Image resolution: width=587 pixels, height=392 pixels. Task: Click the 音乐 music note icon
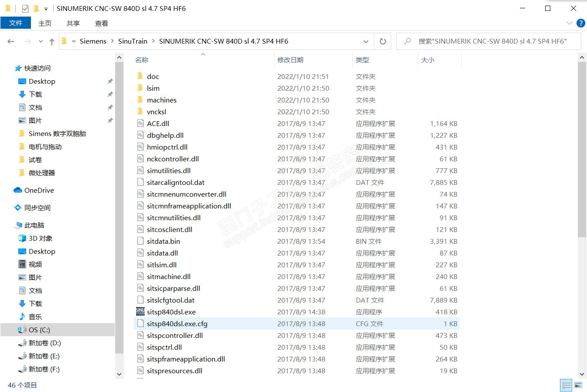22,317
